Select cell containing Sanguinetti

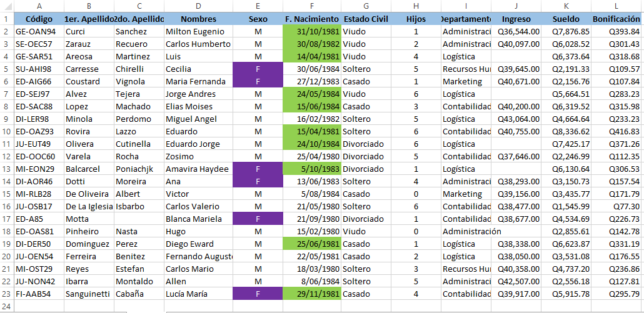click(x=89, y=294)
